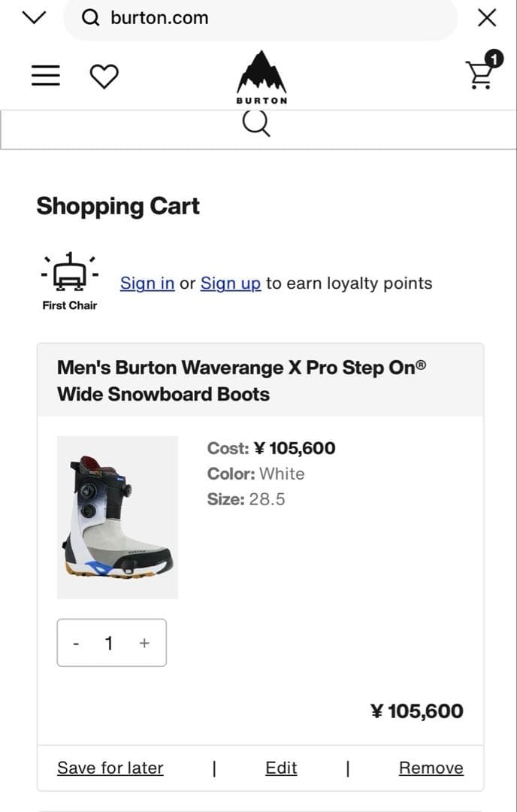Click the snowboard boot product photo
This screenshot has width=517, height=812.
pyautogui.click(x=116, y=517)
